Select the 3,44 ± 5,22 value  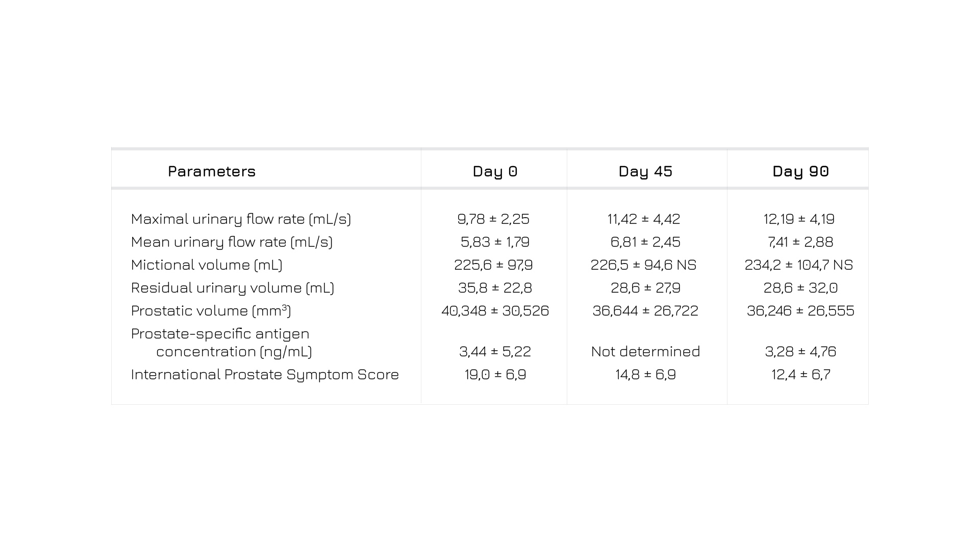tap(495, 352)
